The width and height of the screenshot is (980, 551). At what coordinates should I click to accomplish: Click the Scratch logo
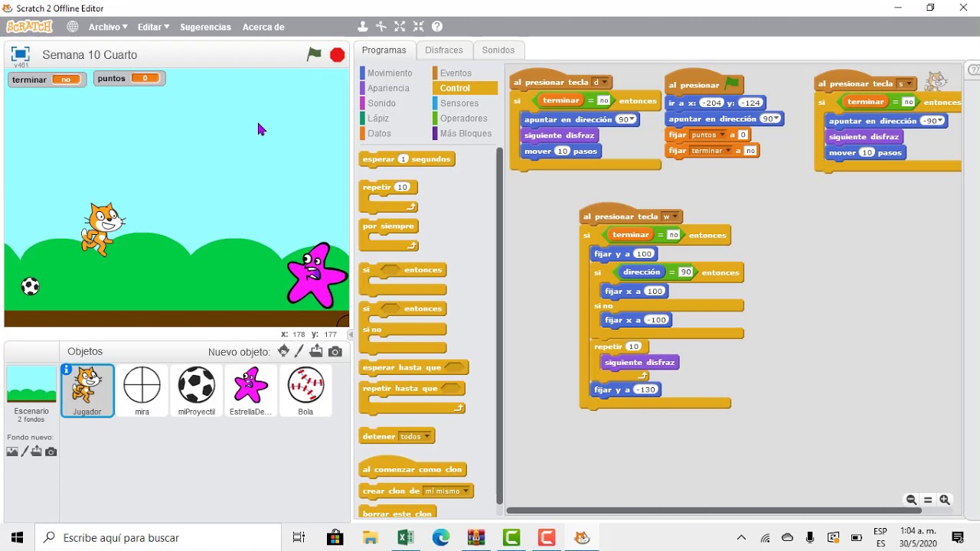coord(29,27)
